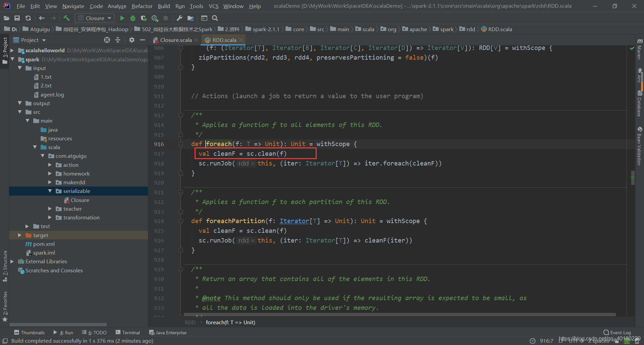Synchronize project with the refresh icon
Viewport: 644px width, 345px height.
tap(28, 18)
